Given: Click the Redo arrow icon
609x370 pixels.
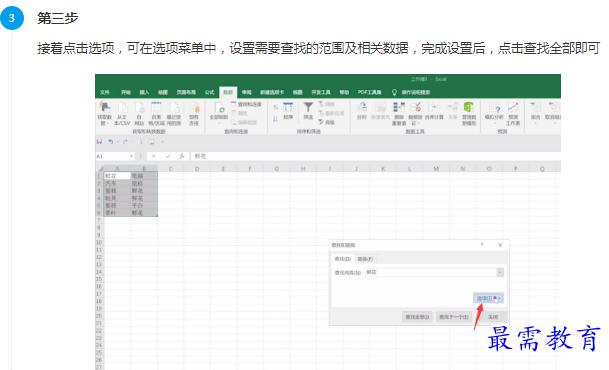Looking at the screenshot, I should [x=125, y=142].
